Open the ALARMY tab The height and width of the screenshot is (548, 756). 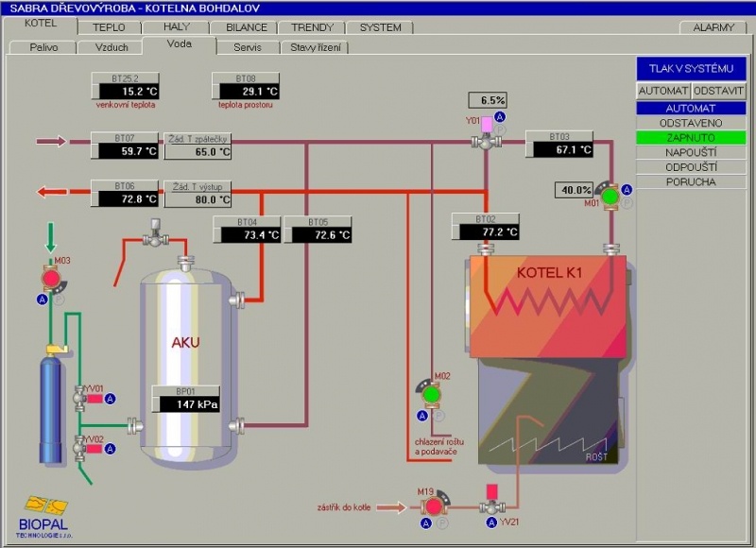point(713,27)
